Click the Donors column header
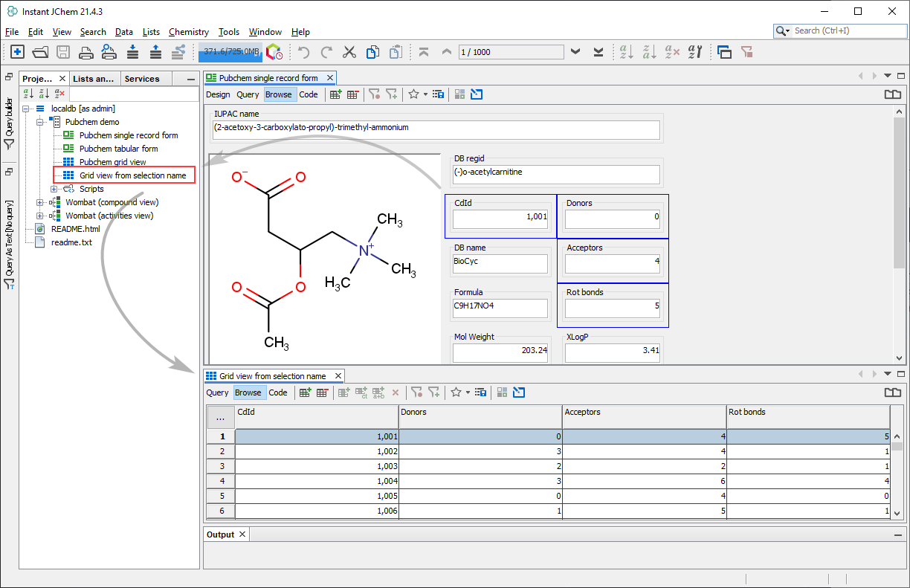The height and width of the screenshot is (588, 910). (480, 413)
